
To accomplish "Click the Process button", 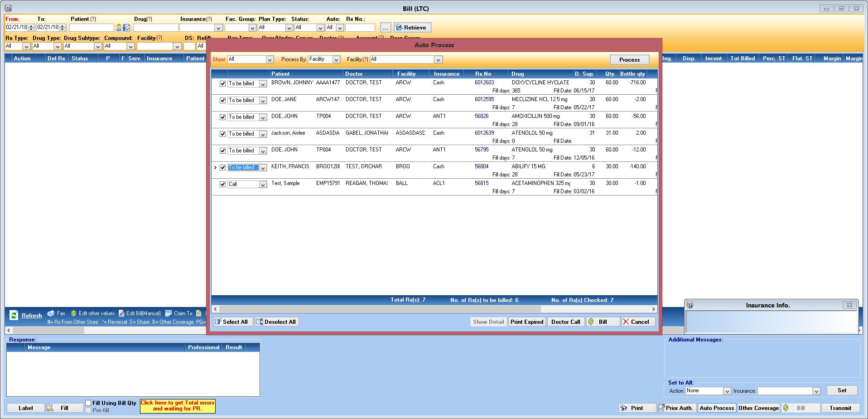I will pyautogui.click(x=629, y=59).
